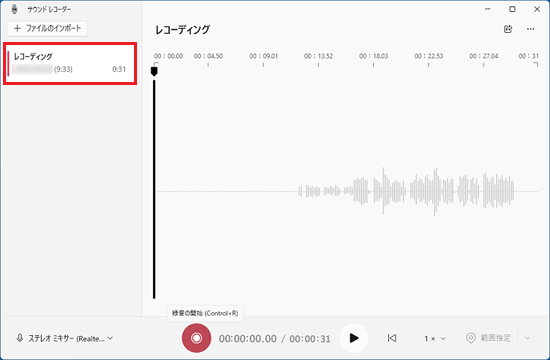This screenshot has width=550, height=360.
Task: Maximize the Sound Recorder window
Action: click(x=512, y=9)
